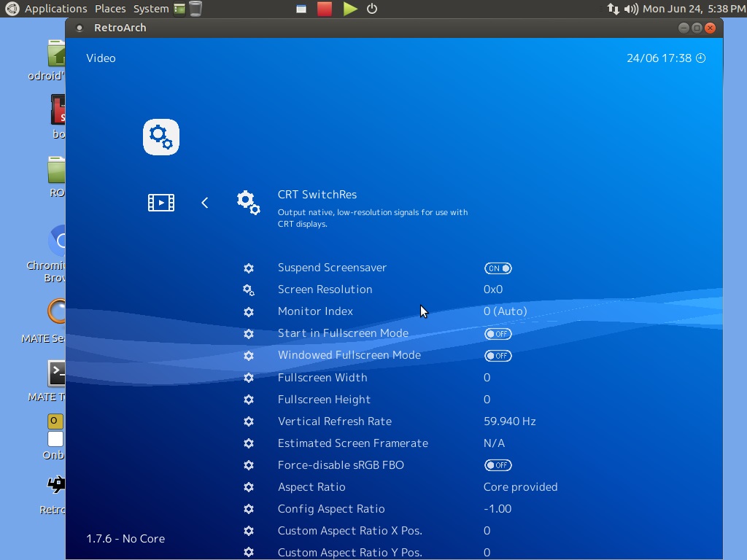Open the Places menu
747x560 pixels.
(x=110, y=9)
